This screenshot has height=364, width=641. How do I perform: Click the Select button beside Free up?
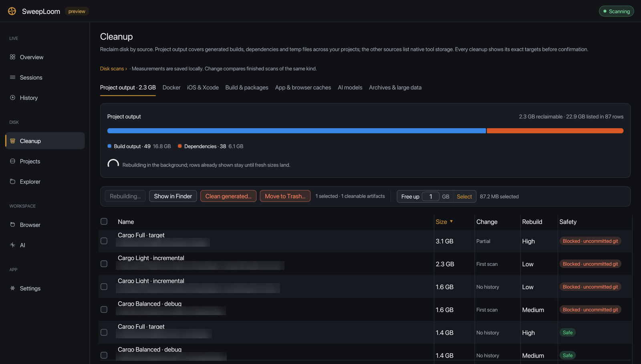click(x=464, y=197)
